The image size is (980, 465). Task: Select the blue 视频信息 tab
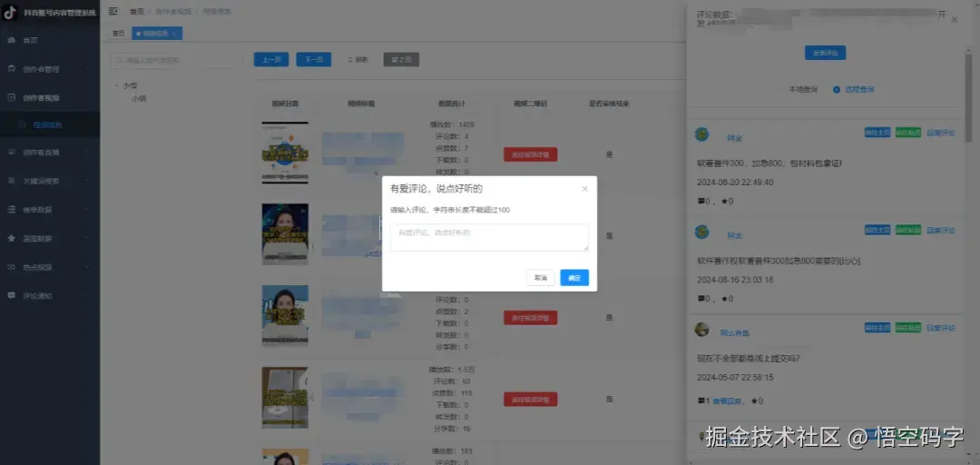(x=157, y=34)
